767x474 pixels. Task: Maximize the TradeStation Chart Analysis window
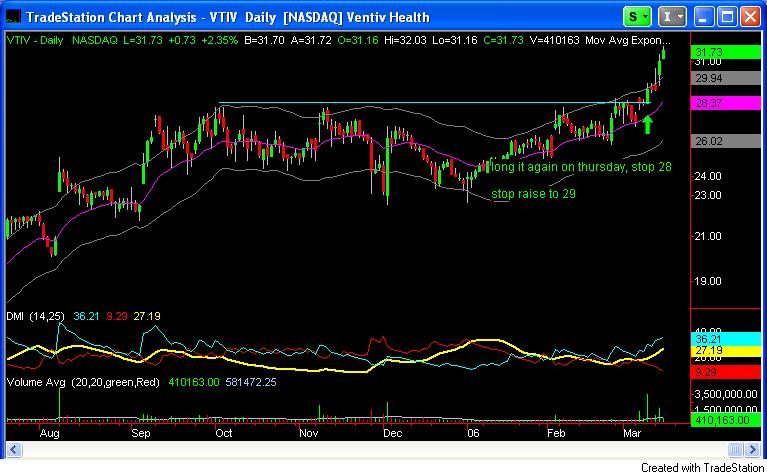tap(727, 17)
